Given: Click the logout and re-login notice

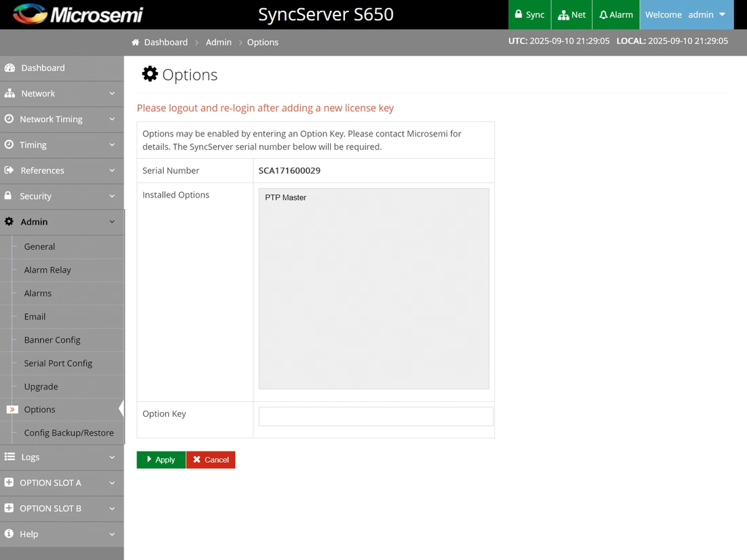Looking at the screenshot, I should (x=266, y=108).
